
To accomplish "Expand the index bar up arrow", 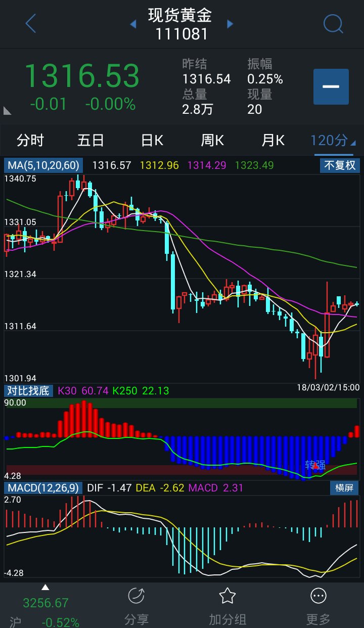I will [x=45, y=588].
